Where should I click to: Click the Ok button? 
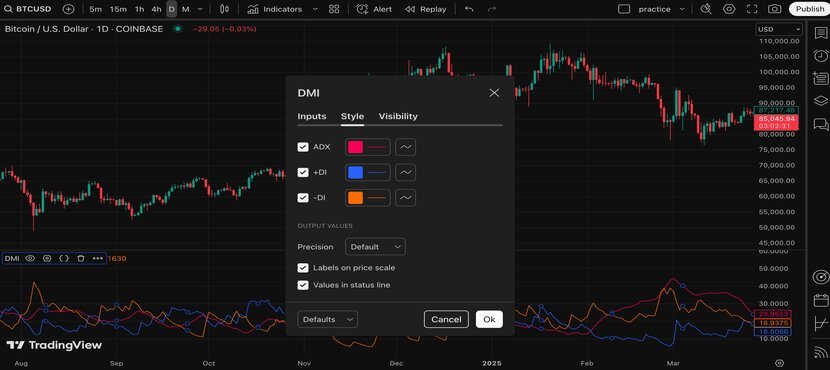(x=489, y=319)
